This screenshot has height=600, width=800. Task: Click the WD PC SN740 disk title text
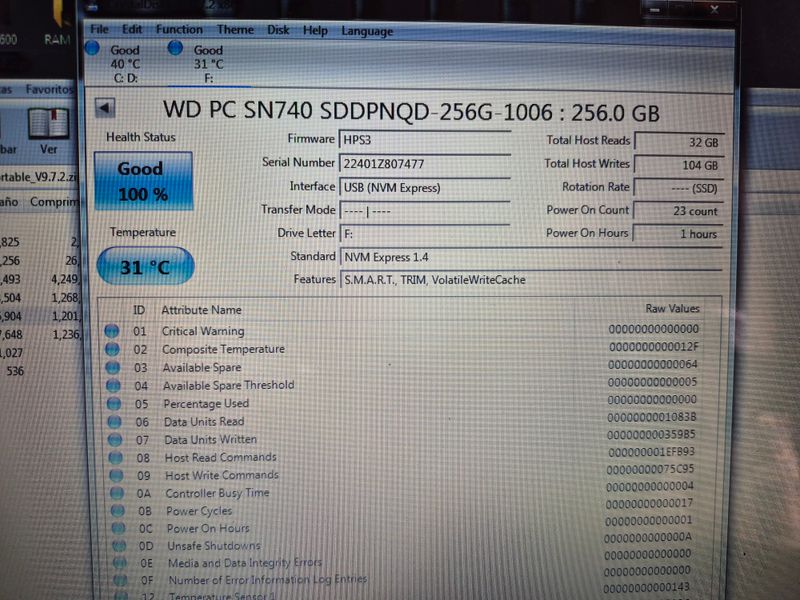pyautogui.click(x=411, y=111)
